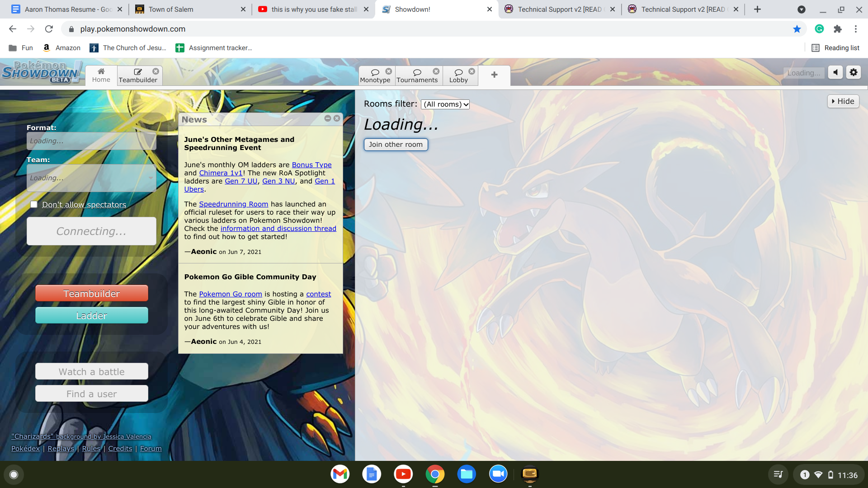Open the Monotype chat room tab
The image size is (868, 488).
pyautogui.click(x=375, y=75)
